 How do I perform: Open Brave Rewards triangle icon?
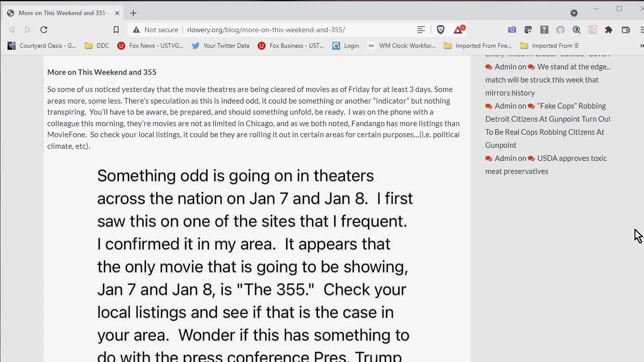click(459, 30)
